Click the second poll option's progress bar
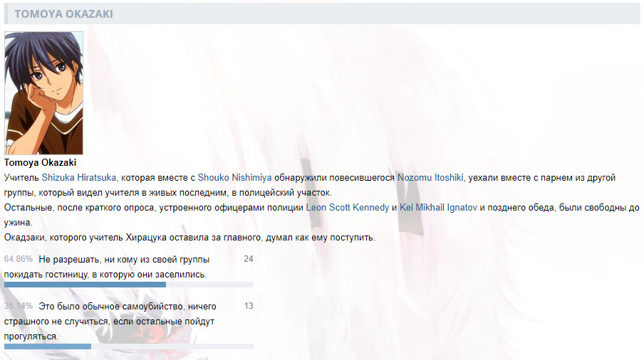Screen dimensions: 644x360 point(128,346)
